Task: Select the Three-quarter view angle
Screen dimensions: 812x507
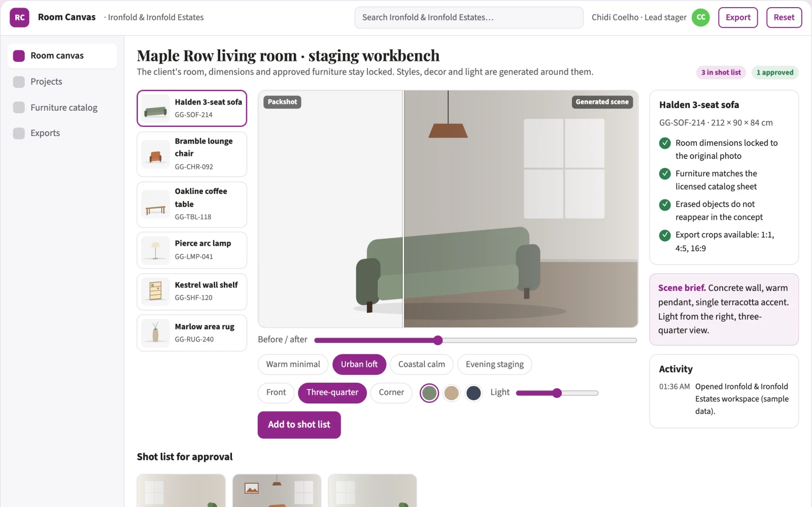Action: pos(332,393)
